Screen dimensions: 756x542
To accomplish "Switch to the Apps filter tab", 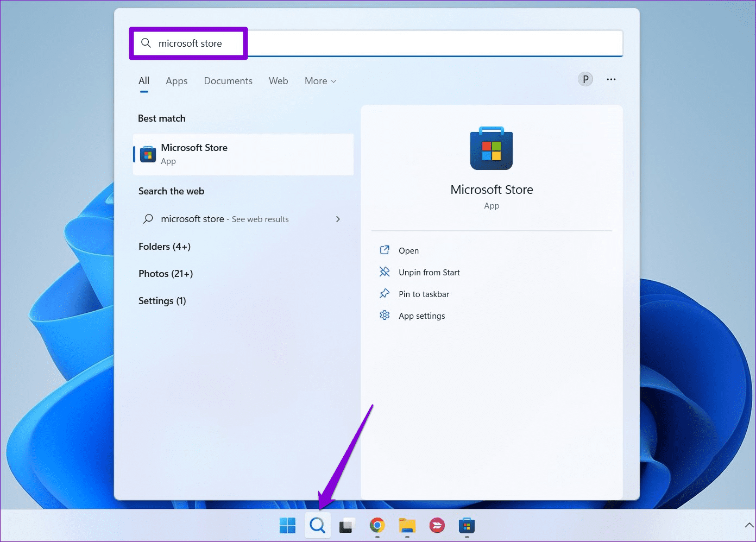I will (177, 81).
